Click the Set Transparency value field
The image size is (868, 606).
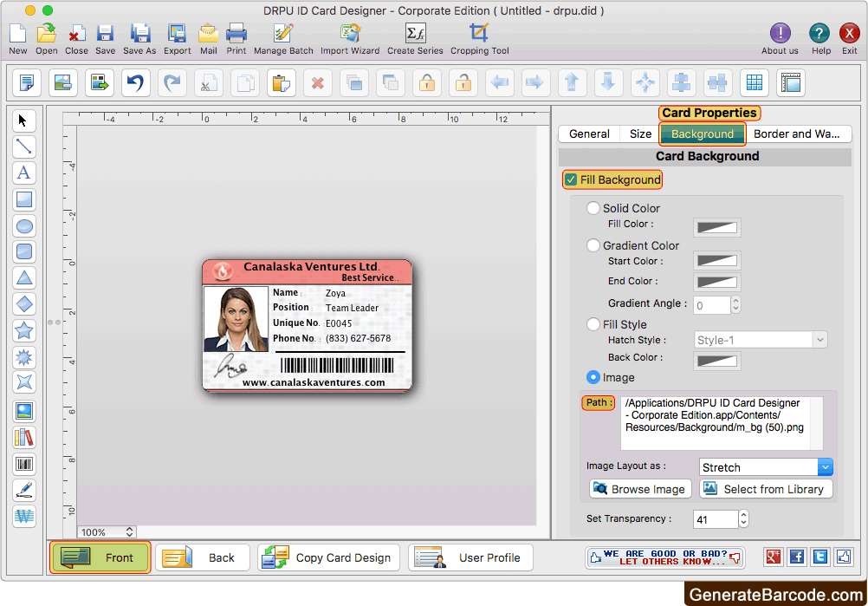(716, 519)
